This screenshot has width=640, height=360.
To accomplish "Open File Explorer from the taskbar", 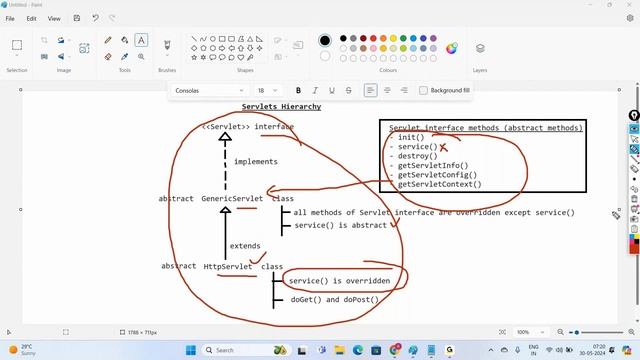I will click(340, 350).
